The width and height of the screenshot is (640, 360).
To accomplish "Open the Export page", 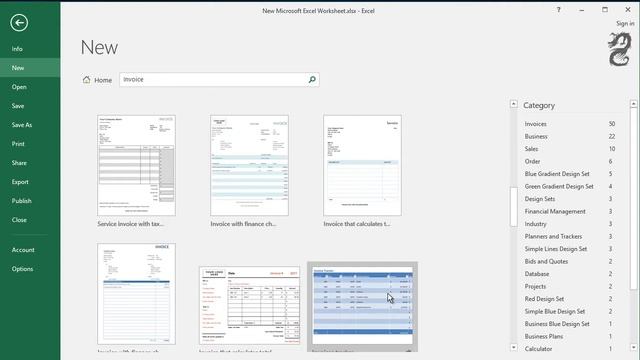I will click(x=30, y=182).
